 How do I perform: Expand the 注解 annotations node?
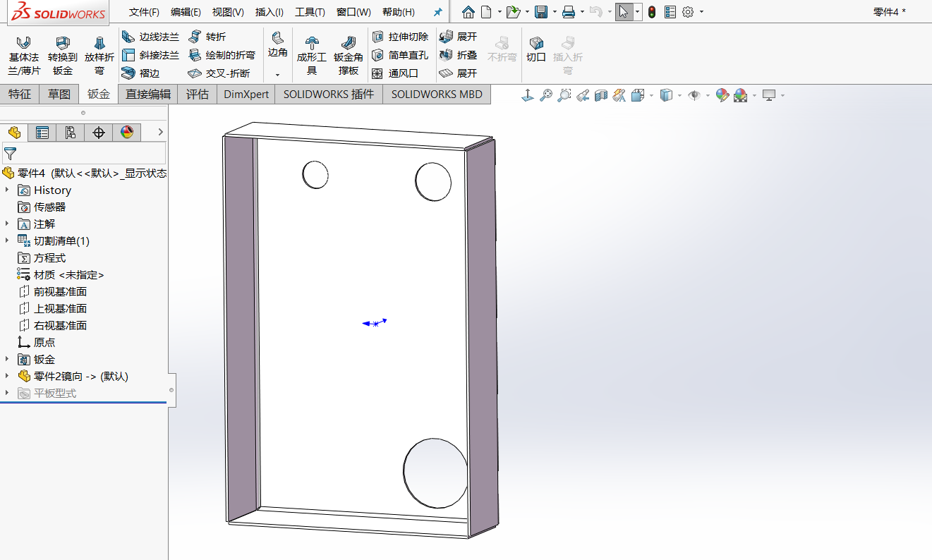point(7,224)
